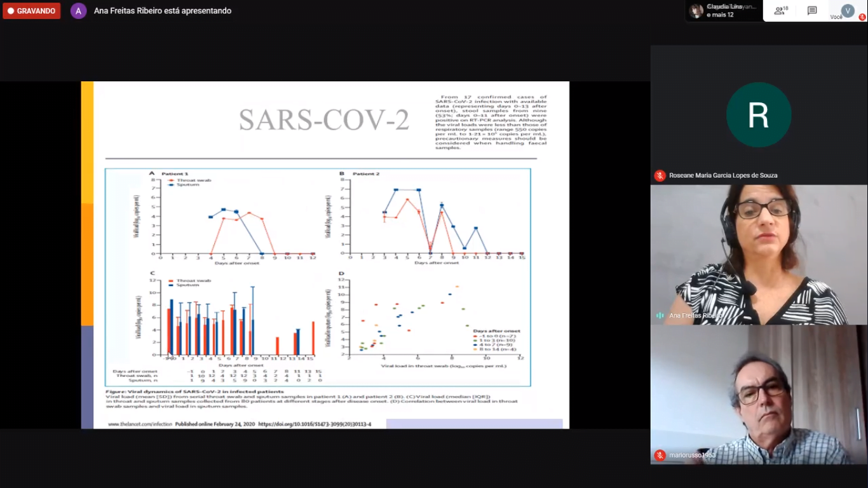
Task: Open the participants list showing 18 people
Action: coord(780,11)
